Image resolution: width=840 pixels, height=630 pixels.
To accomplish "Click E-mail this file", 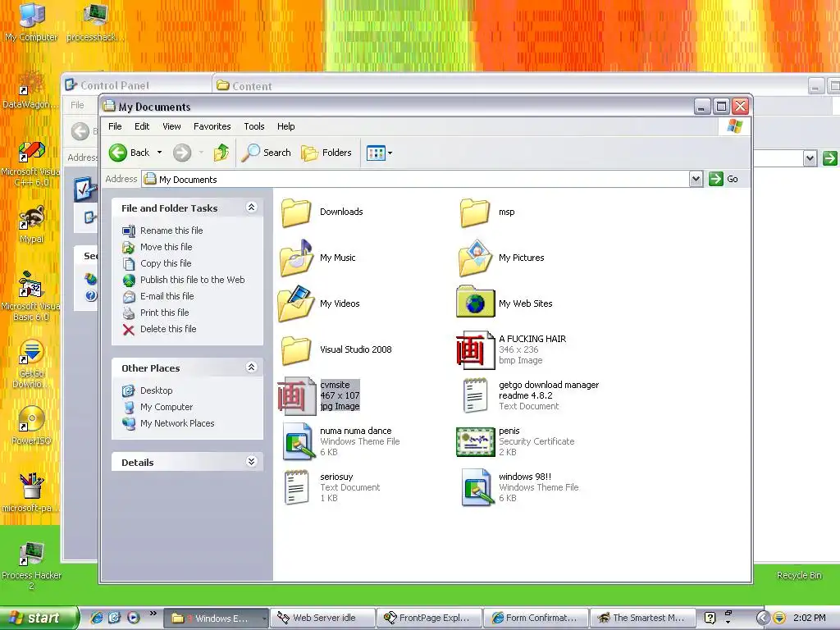I will (x=158, y=296).
